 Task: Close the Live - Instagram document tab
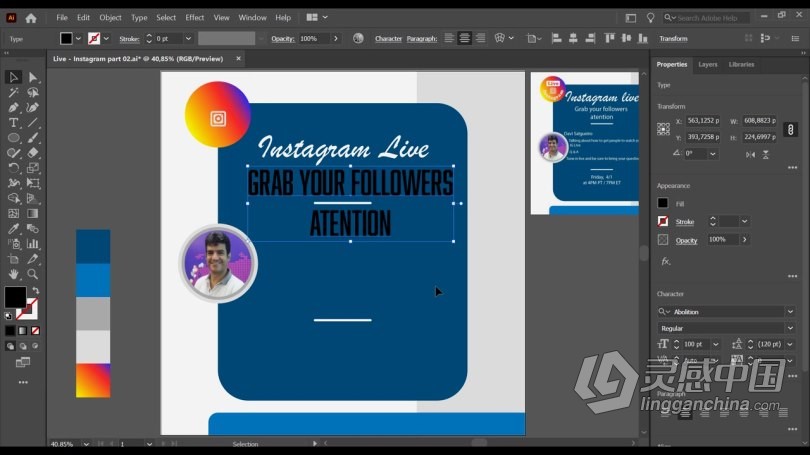(238, 59)
